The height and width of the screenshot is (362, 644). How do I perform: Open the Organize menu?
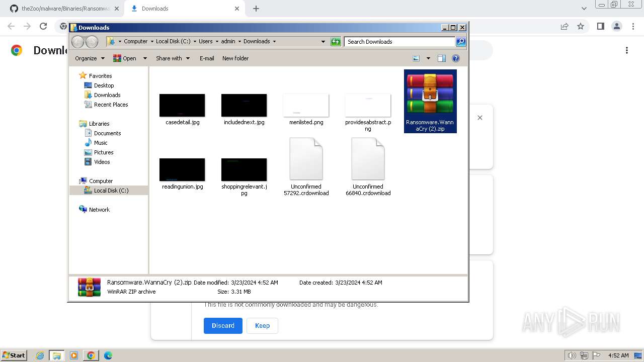pos(90,58)
